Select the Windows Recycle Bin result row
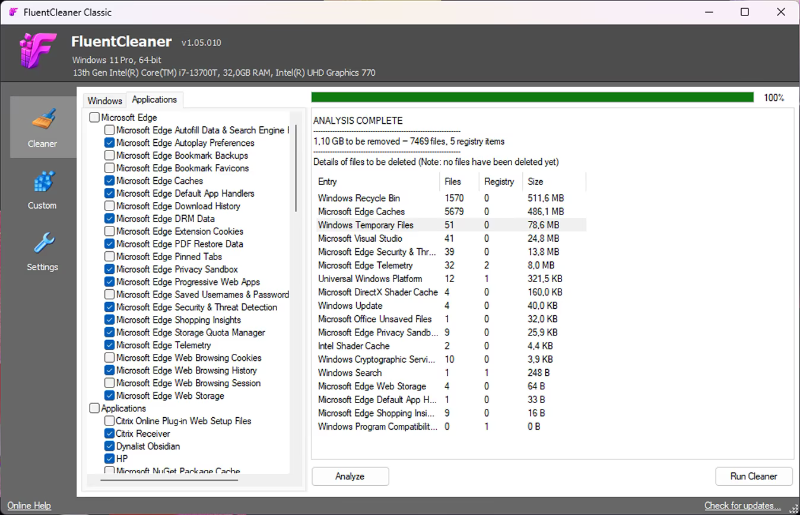Image resolution: width=800 pixels, height=515 pixels. 451,198
